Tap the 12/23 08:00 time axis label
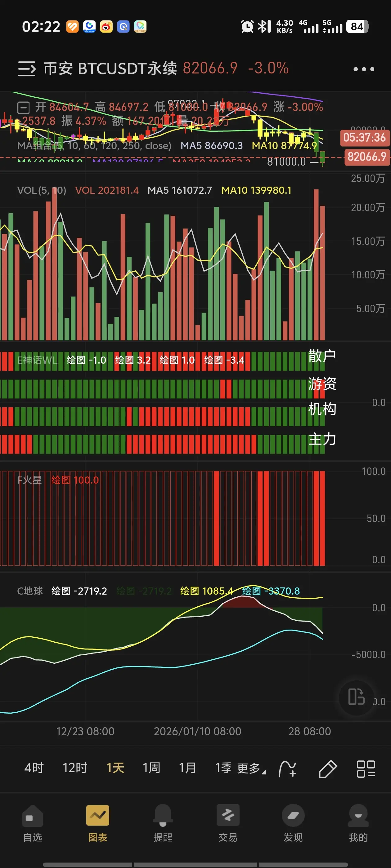The image size is (391, 868). [x=85, y=732]
